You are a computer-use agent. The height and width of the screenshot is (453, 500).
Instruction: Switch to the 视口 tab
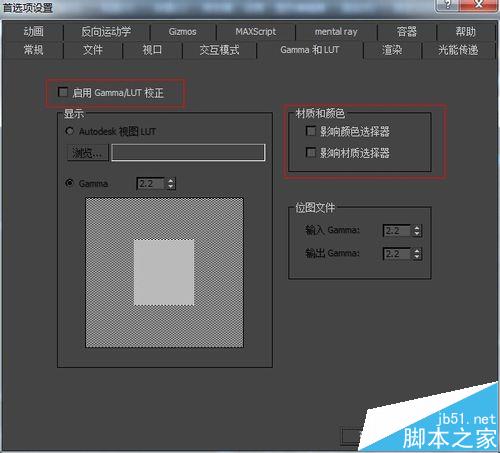tap(152, 50)
